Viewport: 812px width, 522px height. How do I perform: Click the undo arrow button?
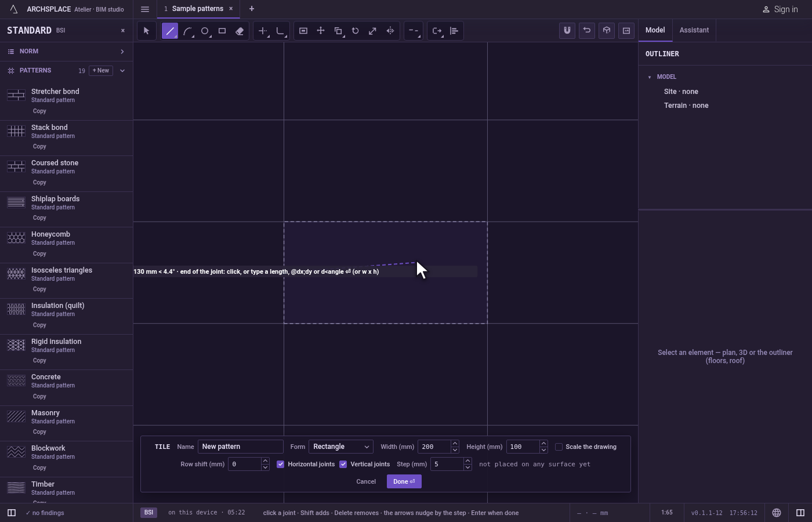coord(587,31)
